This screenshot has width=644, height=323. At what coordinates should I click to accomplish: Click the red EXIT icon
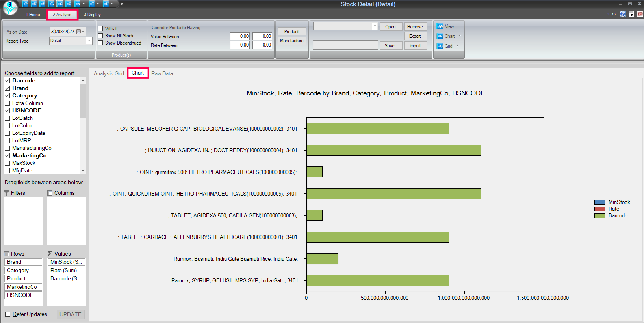640,14
